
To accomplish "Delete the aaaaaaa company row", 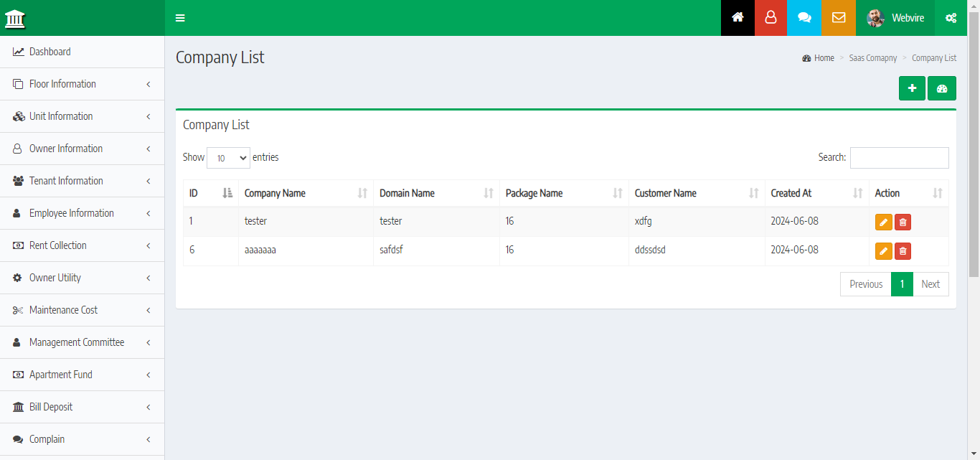I will click(x=903, y=251).
